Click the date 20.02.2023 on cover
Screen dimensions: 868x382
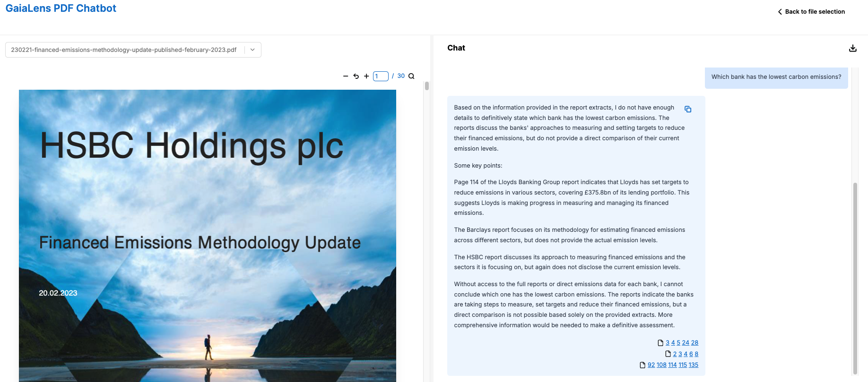[x=58, y=293]
